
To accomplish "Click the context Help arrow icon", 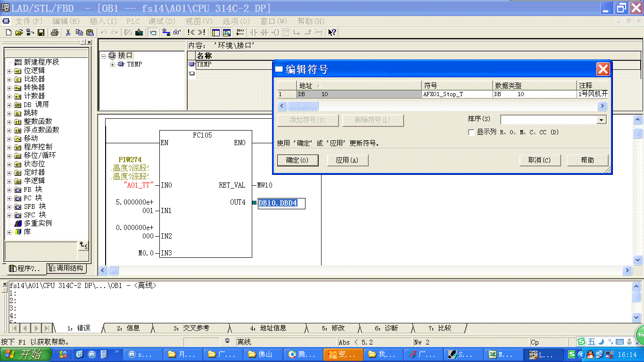I will 332,33.
